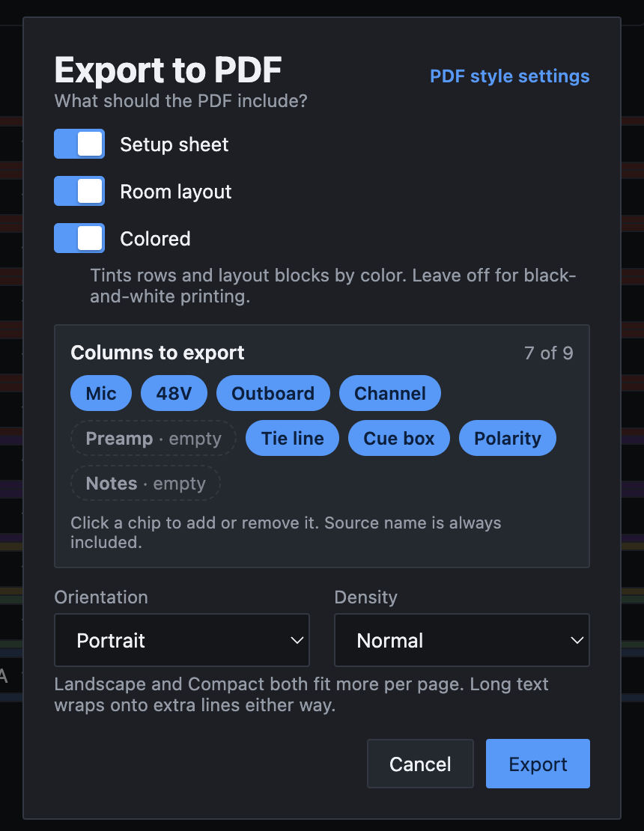
Task: Add the empty Notes column chip
Action: [146, 484]
